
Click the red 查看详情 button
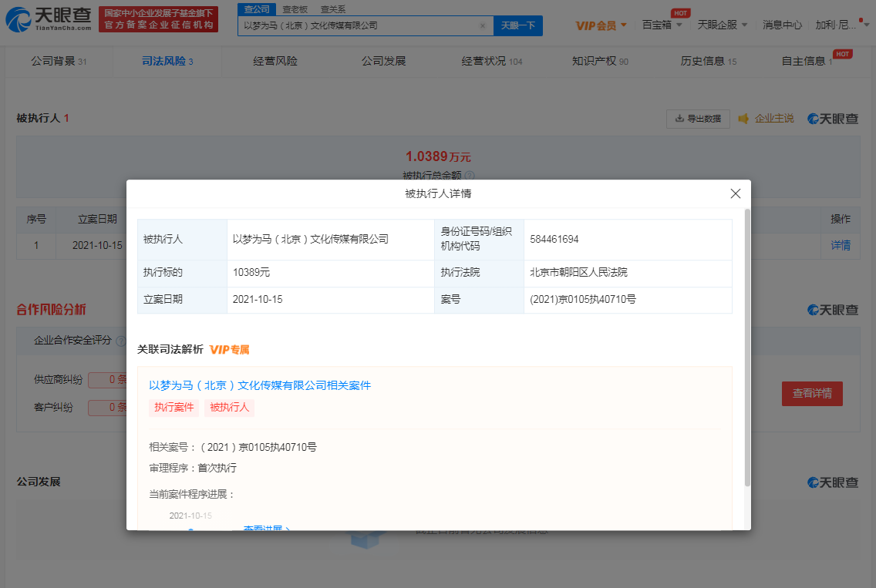(812, 393)
